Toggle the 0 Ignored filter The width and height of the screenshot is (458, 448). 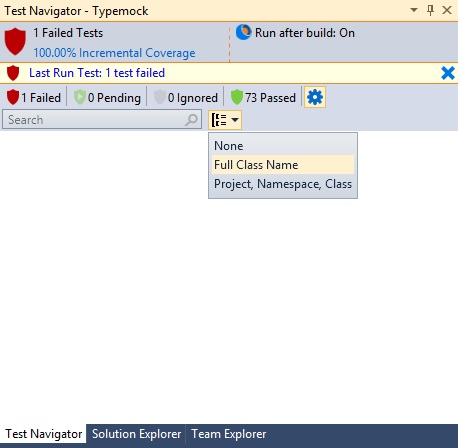(186, 97)
